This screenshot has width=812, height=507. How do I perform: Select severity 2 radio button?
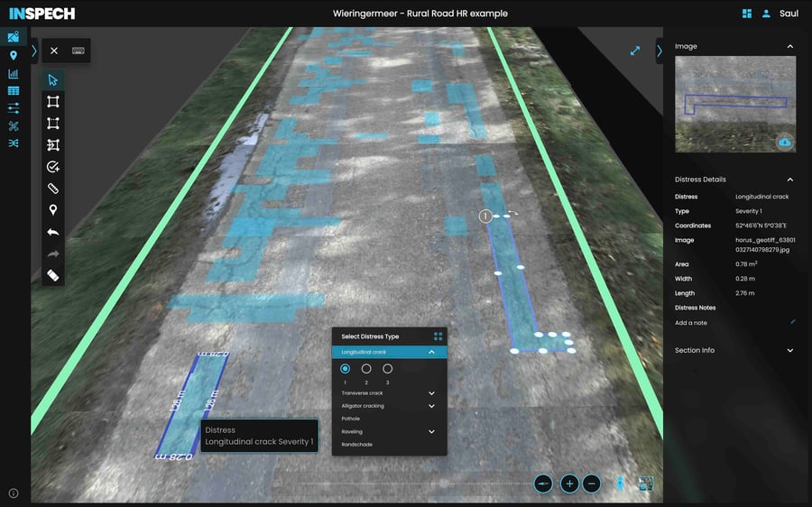click(366, 369)
